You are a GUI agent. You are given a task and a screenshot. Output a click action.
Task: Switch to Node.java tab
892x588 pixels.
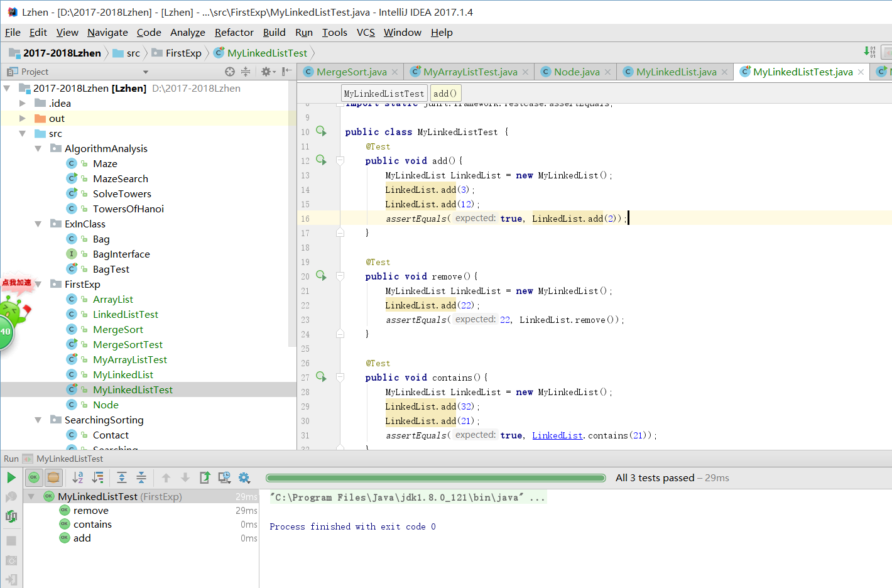[x=576, y=72]
